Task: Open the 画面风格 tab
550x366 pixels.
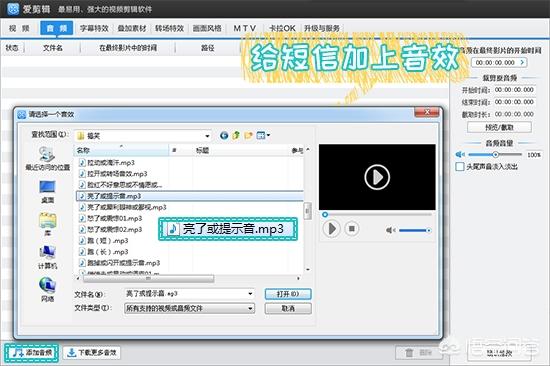Action: (x=207, y=28)
